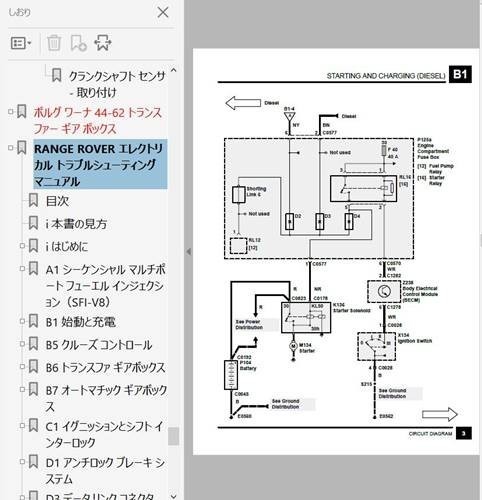Click bookmark icon beside B1 始動と充電
Image resolution: width=482 pixels, height=500 pixels.
point(33,321)
